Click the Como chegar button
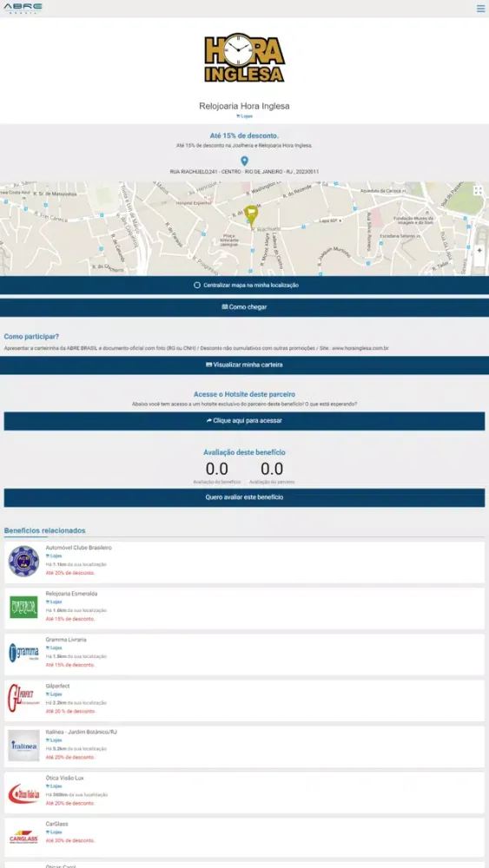The image size is (489, 868). (x=244, y=306)
